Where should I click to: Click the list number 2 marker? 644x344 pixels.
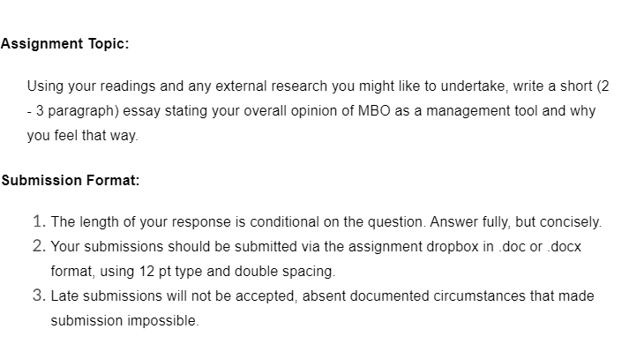tap(39, 246)
